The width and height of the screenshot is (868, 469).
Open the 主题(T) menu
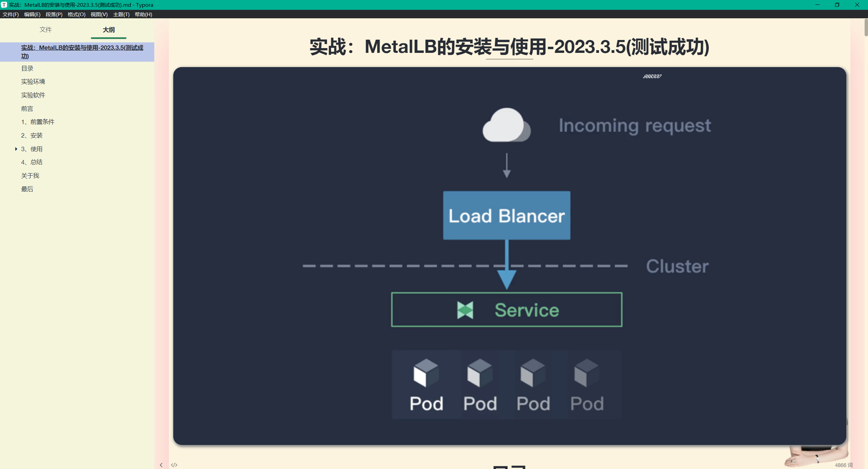(x=121, y=14)
